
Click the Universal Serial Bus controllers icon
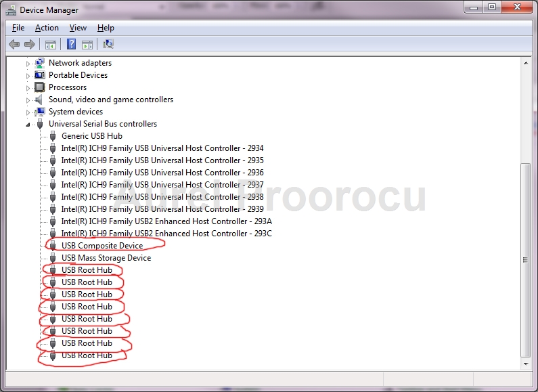[x=40, y=124]
